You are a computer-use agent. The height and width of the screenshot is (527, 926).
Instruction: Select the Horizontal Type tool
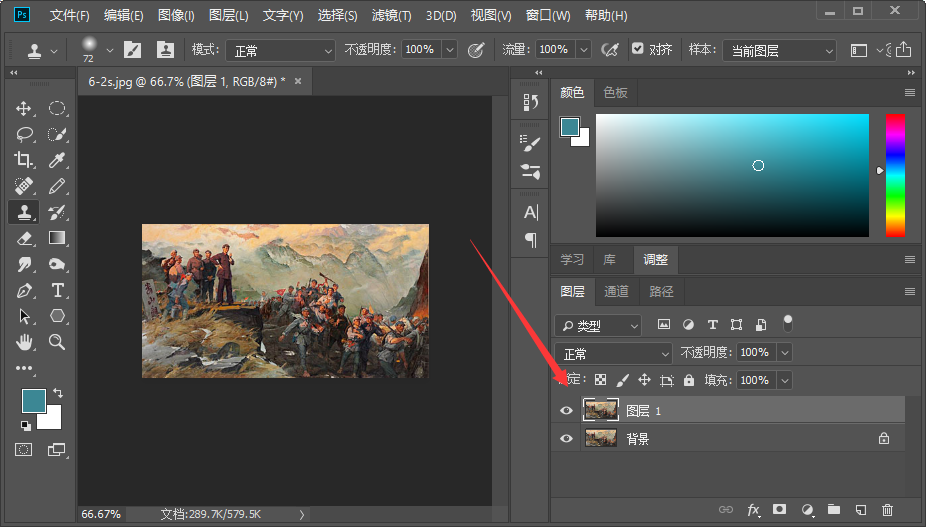click(57, 290)
